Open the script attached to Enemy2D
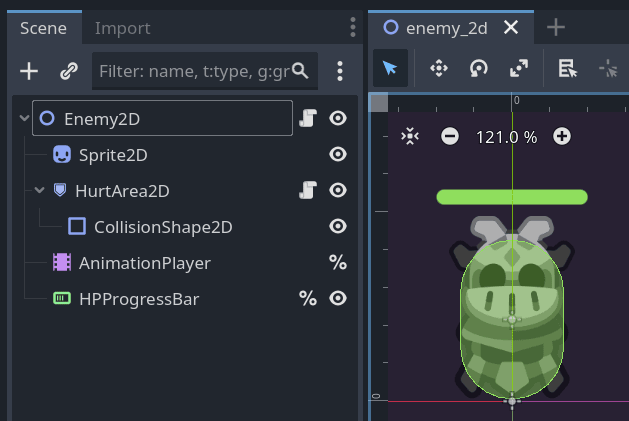 308,119
